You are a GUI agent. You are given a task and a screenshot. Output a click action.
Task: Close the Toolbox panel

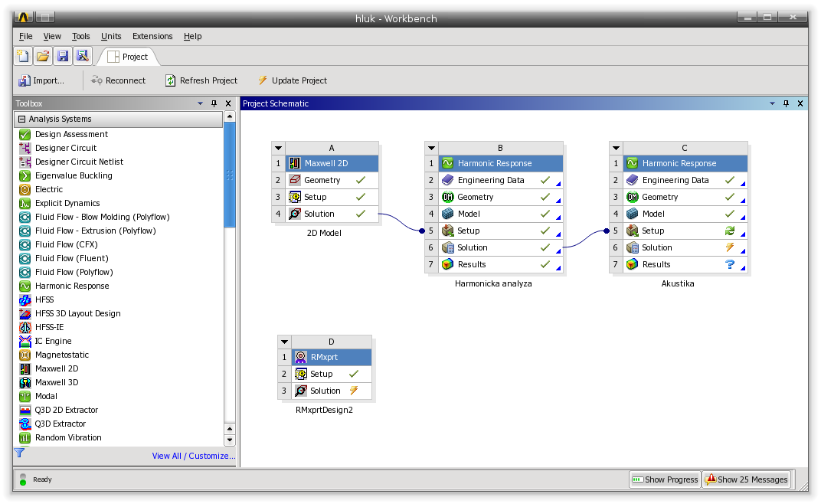228,103
